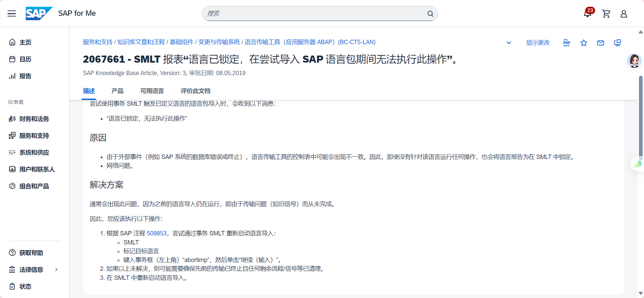644x298 pixels.
Task: Click the 显示更改 link
Action: pos(538,43)
